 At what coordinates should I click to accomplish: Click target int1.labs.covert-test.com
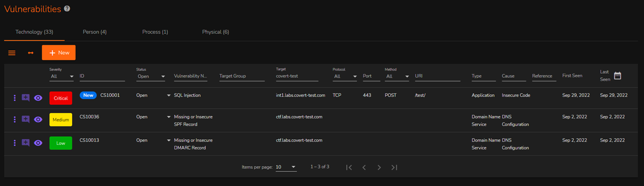point(300,95)
